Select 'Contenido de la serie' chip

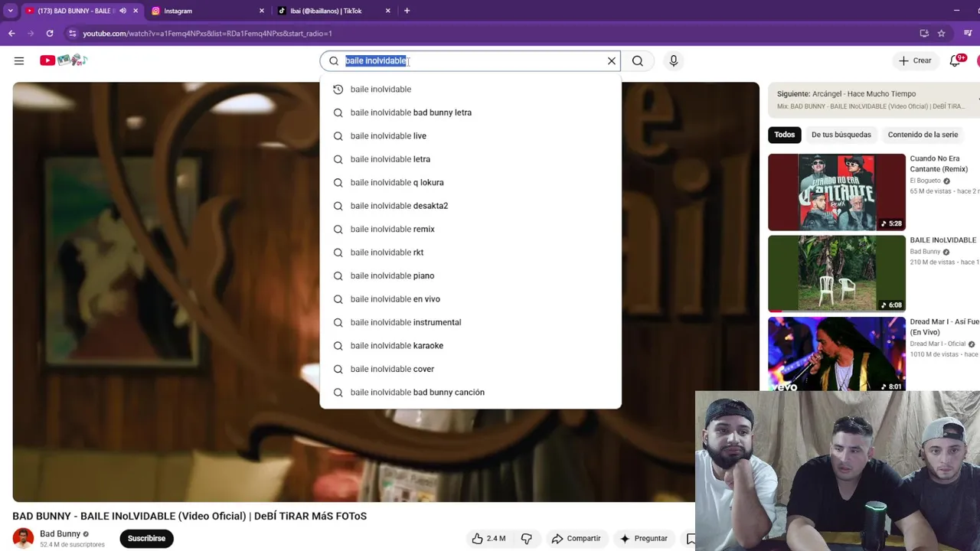923,135
